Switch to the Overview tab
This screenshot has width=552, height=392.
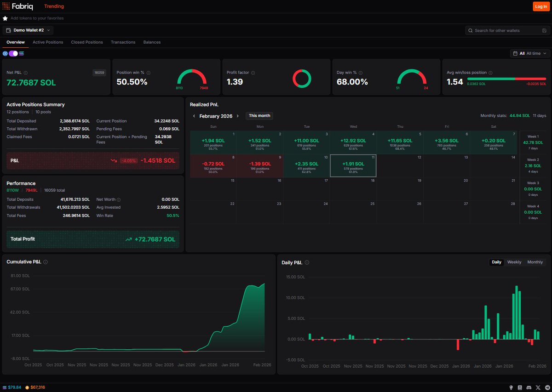click(16, 42)
